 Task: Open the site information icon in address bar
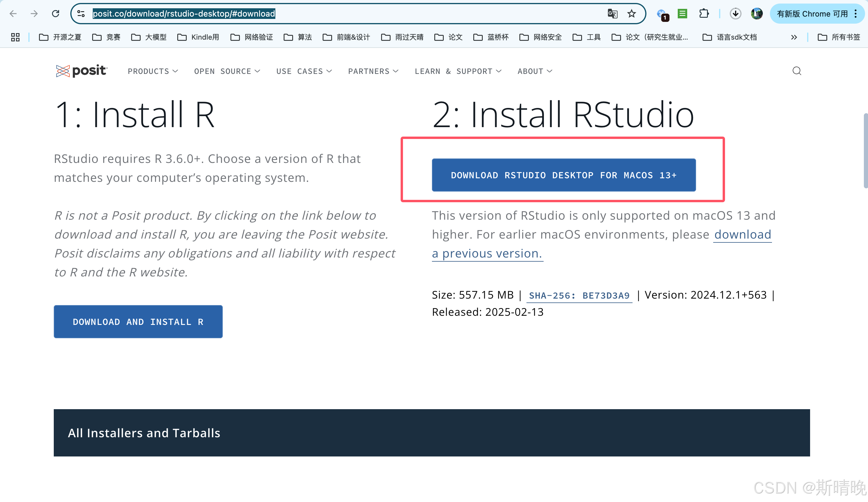tap(81, 13)
